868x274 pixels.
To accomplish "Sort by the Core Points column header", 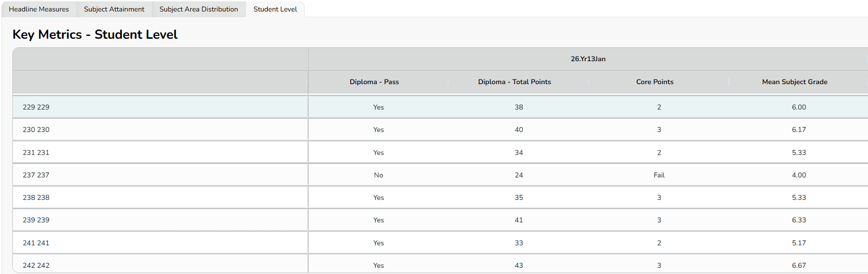I will pos(654,82).
